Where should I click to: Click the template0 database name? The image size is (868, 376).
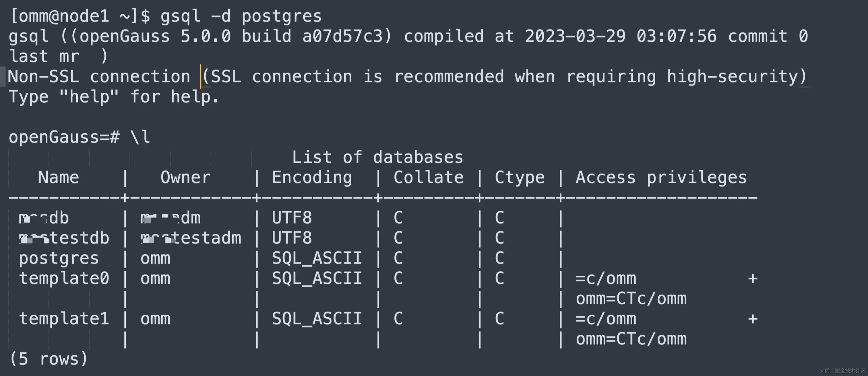[x=64, y=279]
